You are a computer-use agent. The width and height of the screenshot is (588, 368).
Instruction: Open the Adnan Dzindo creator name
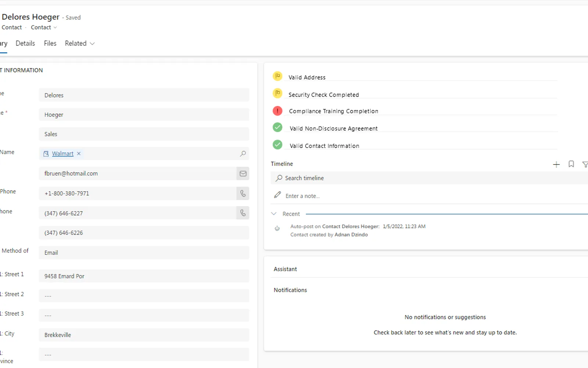351,235
